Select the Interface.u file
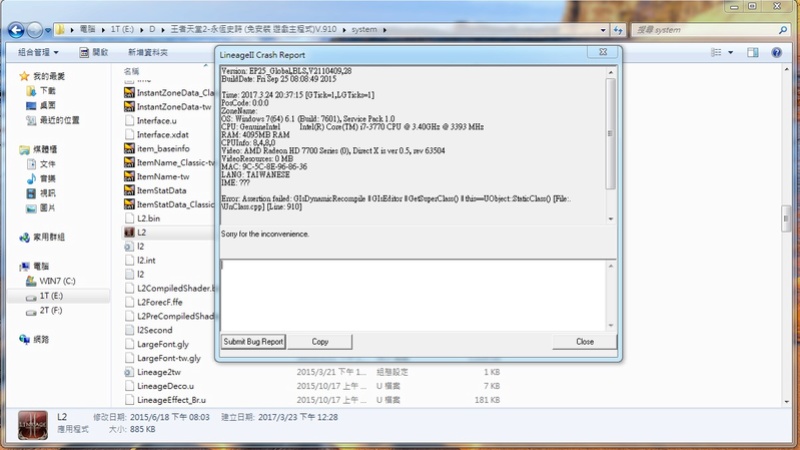The image size is (800, 450). pos(157,120)
